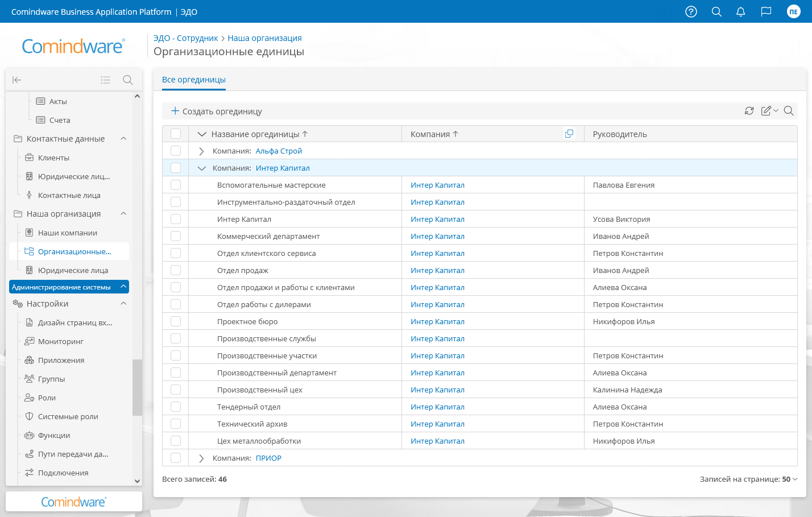Screen dimensions: 812x517
Task: Expand the Альфа Строй company group
Action: pos(201,151)
